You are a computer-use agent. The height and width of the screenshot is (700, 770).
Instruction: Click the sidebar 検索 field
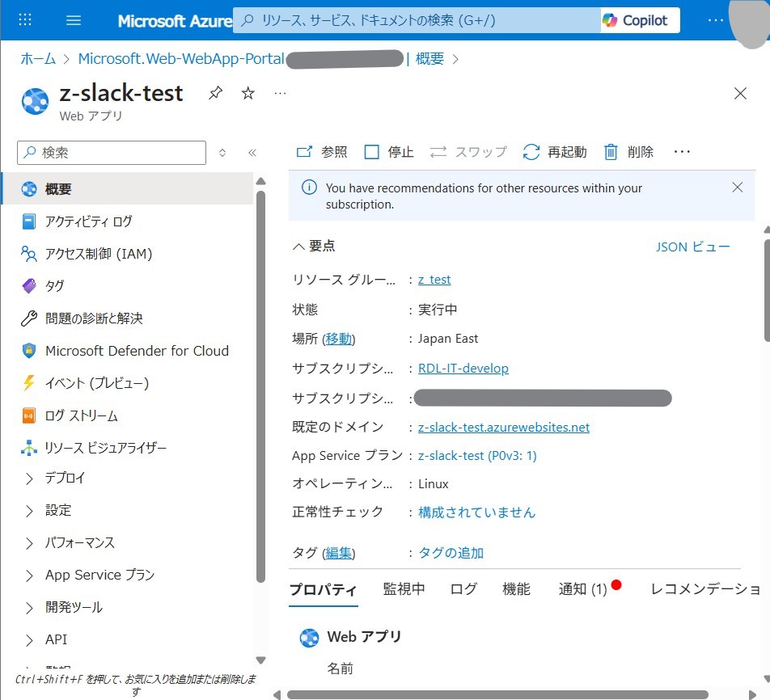[112, 153]
